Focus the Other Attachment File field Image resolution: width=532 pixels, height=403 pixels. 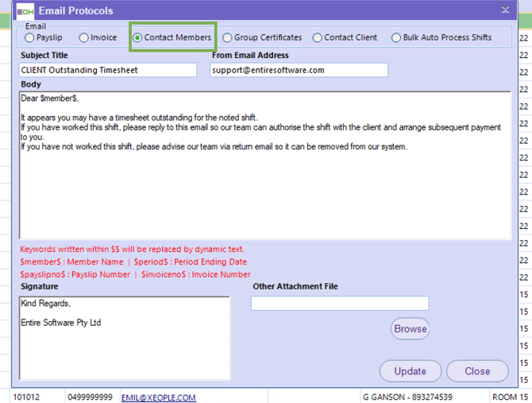340,303
